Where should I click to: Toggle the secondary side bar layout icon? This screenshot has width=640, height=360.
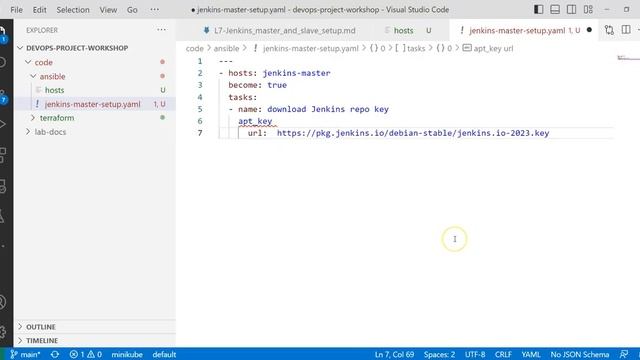(x=571, y=9)
